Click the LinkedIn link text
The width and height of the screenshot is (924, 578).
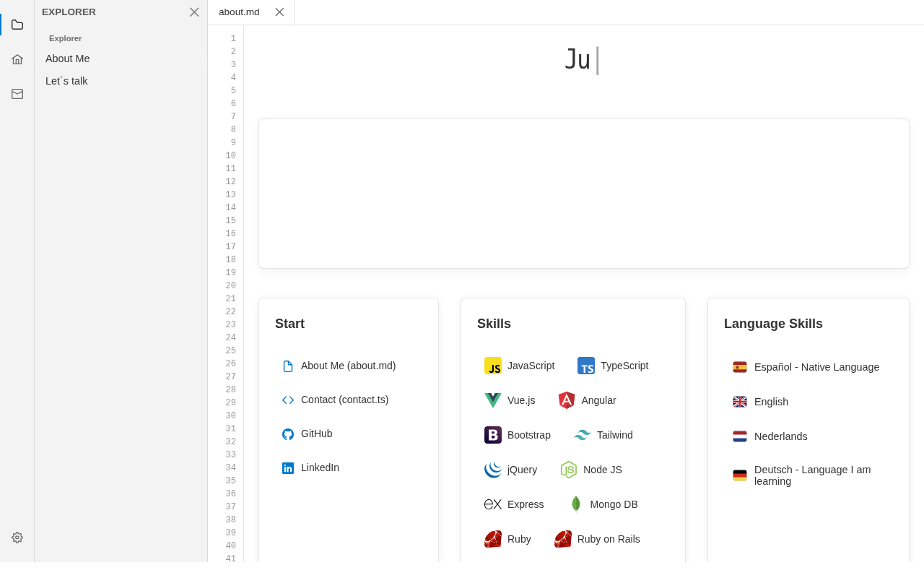(320, 467)
